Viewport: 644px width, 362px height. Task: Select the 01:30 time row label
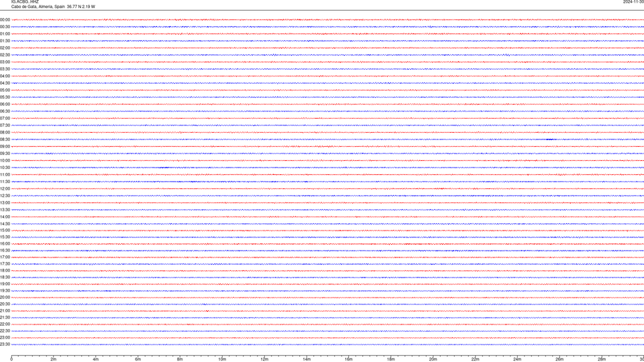[x=5, y=41]
